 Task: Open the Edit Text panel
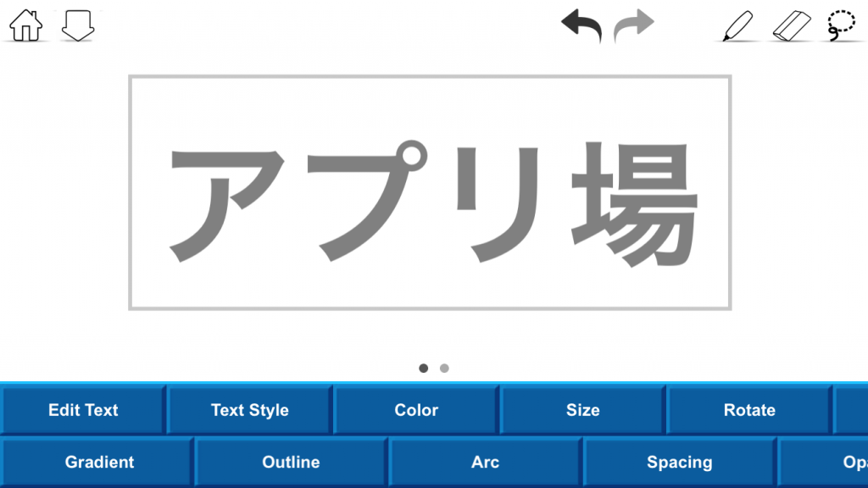[x=81, y=409]
